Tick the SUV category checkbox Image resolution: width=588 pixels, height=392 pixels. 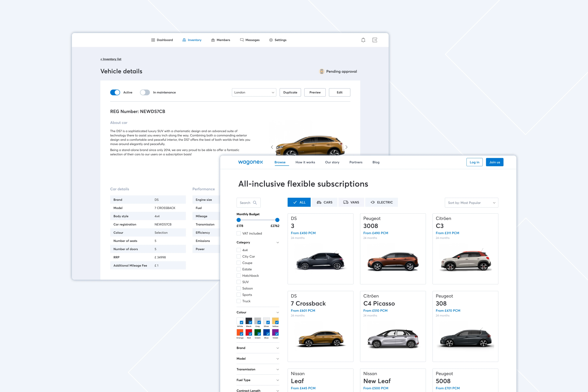coord(239,282)
